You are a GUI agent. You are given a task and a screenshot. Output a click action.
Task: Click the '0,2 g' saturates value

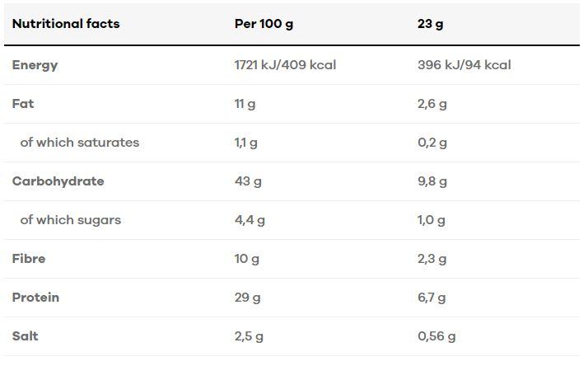(432, 143)
